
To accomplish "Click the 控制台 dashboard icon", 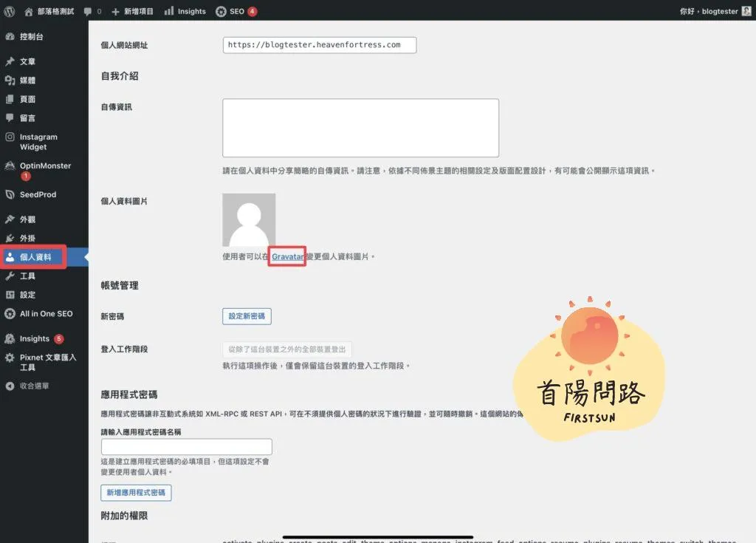I will coord(10,36).
